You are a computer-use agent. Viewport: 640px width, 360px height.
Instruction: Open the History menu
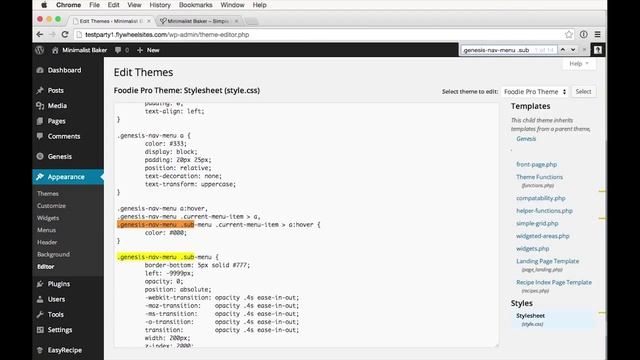[x=160, y=5]
